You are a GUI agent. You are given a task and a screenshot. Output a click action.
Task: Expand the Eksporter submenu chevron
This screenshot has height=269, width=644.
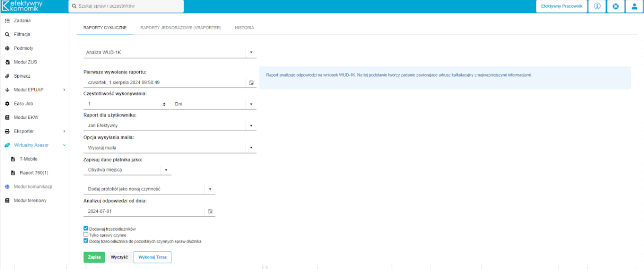(64, 131)
